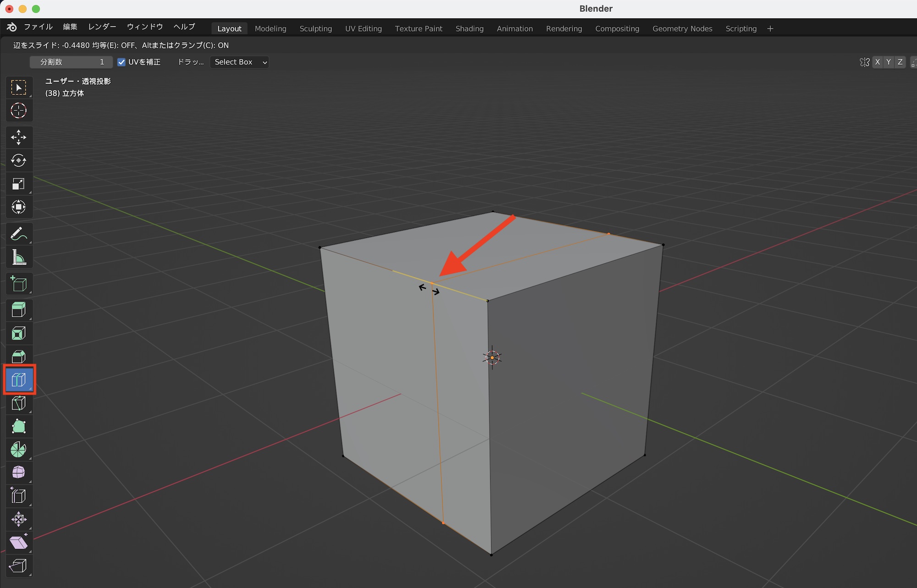Add a workspace with plus button
Image resolution: width=917 pixels, height=588 pixels.
(x=770, y=29)
